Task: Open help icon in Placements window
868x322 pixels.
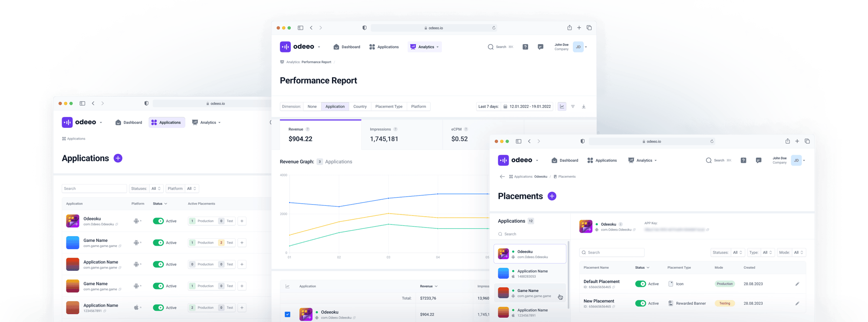Action: (743, 160)
